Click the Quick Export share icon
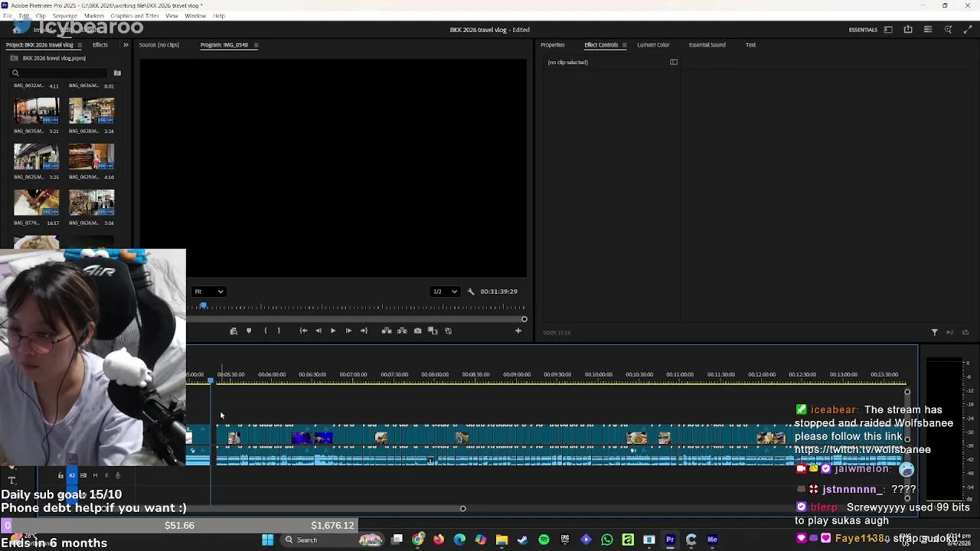The height and width of the screenshot is (551, 980). [x=908, y=30]
